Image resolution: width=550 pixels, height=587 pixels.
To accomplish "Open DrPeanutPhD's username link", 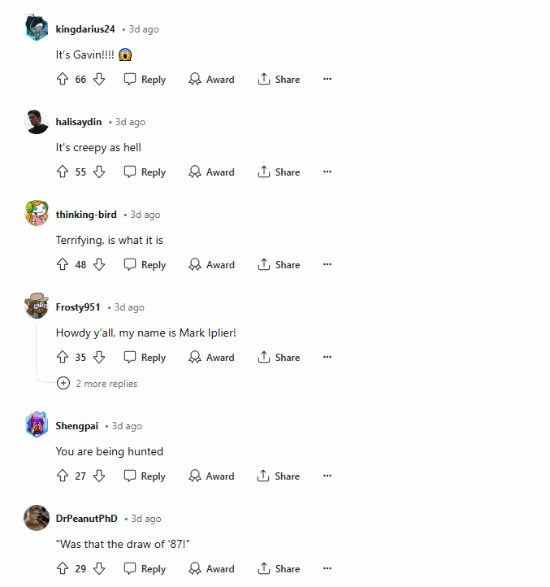I will click(86, 518).
